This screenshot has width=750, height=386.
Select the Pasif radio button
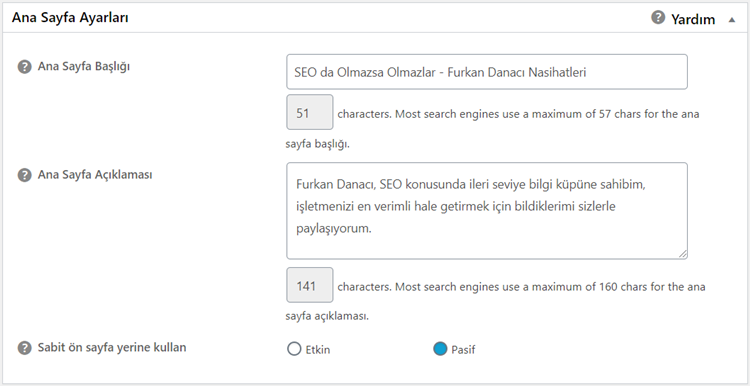point(440,349)
